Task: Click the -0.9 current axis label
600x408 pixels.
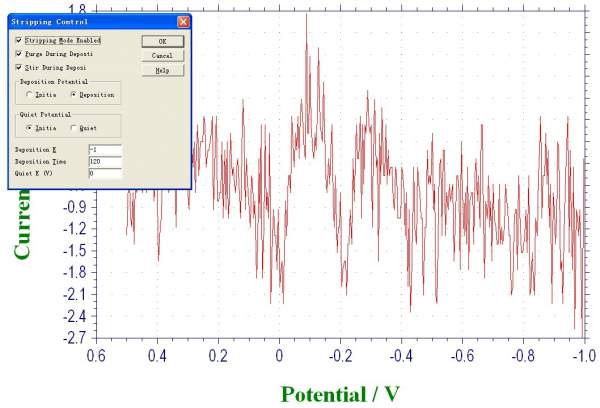Action: pos(75,207)
